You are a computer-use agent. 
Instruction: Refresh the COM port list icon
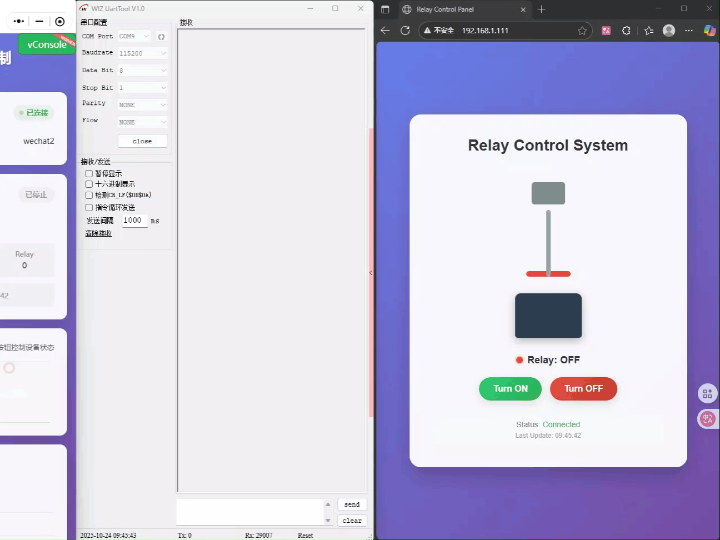pos(161,36)
